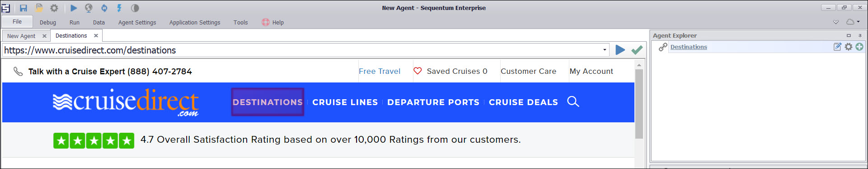
Task: Click the globe browser icon
Action: [x=89, y=8]
